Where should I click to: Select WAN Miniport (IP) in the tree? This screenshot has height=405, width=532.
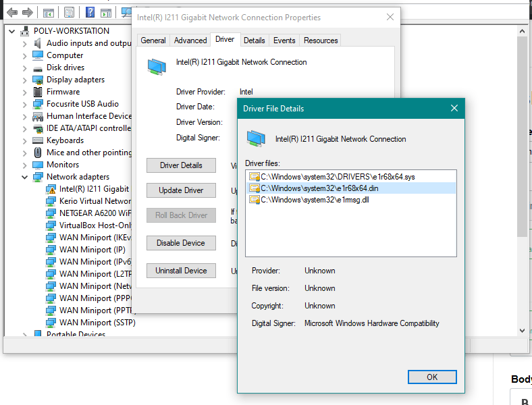pyautogui.click(x=92, y=250)
